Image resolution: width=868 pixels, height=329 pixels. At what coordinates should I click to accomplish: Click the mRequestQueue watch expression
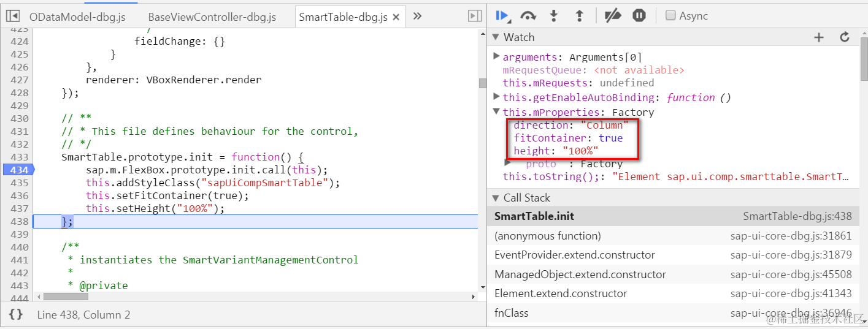point(593,70)
